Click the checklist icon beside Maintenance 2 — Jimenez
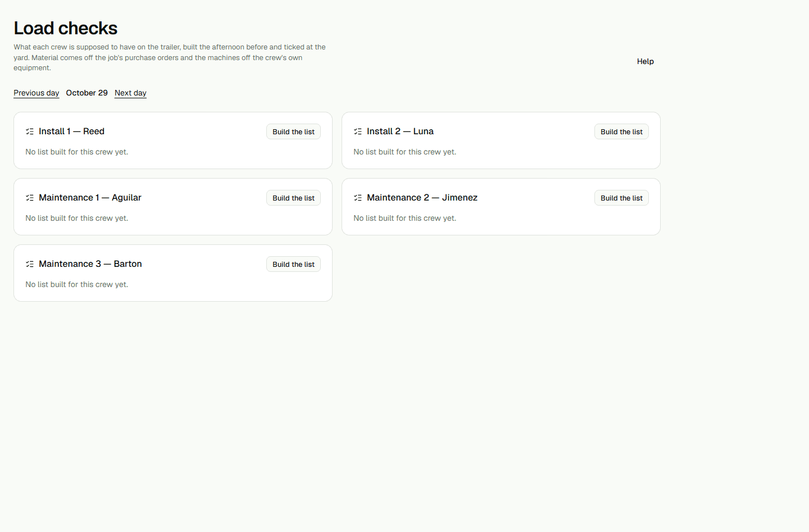The image size is (809, 532). tap(358, 198)
